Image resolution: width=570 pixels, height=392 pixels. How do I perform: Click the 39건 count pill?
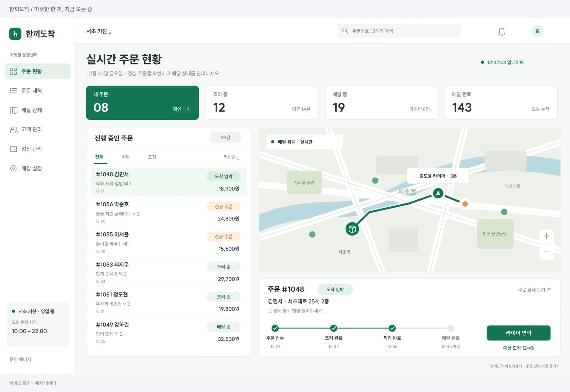tap(225, 138)
